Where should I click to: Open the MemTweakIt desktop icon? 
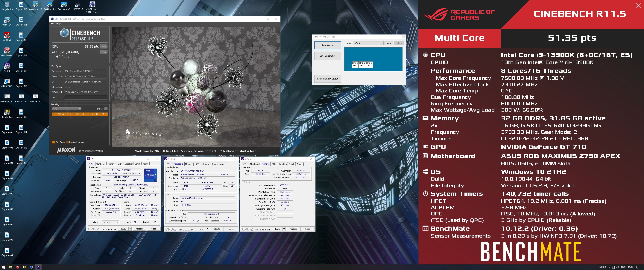click(x=7, y=52)
